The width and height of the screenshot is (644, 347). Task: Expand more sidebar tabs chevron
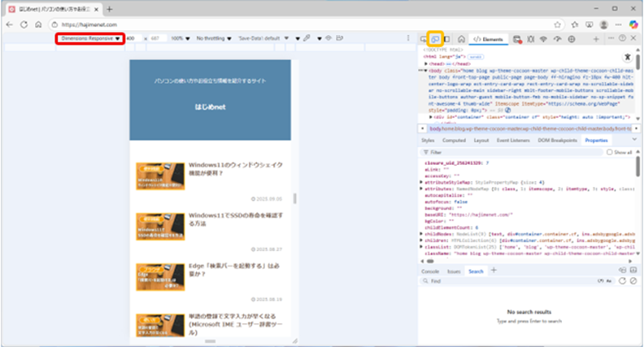(634, 140)
